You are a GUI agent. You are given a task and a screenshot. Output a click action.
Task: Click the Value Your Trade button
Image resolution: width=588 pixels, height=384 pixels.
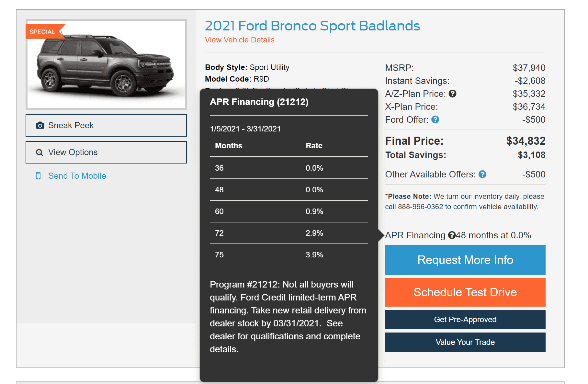tap(465, 342)
